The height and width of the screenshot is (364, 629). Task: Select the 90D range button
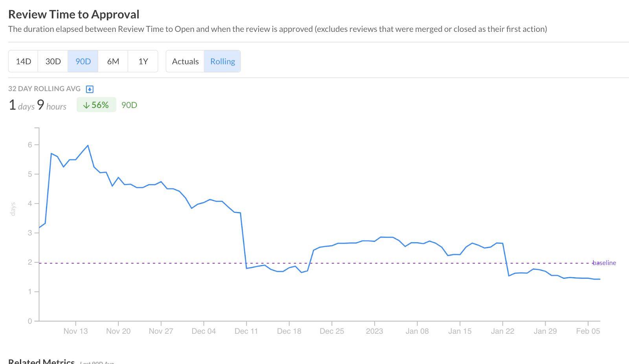(83, 61)
